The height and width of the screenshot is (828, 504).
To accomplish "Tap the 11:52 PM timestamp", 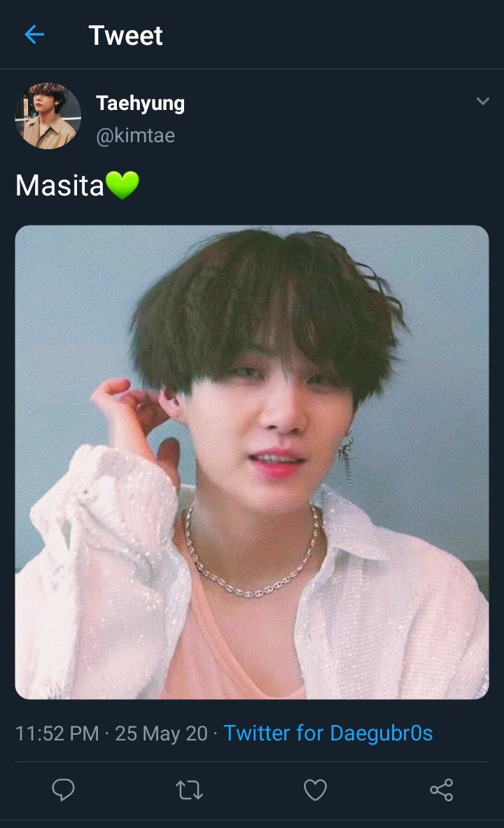I will [57, 733].
